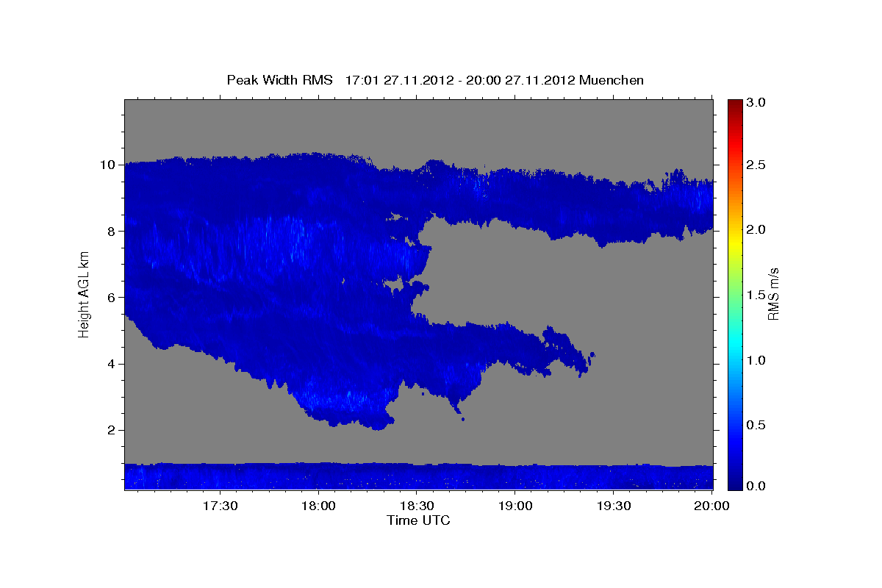Screen dimensions: 882x588
Task: Click the green middle section of colorbar
Action: click(x=734, y=294)
